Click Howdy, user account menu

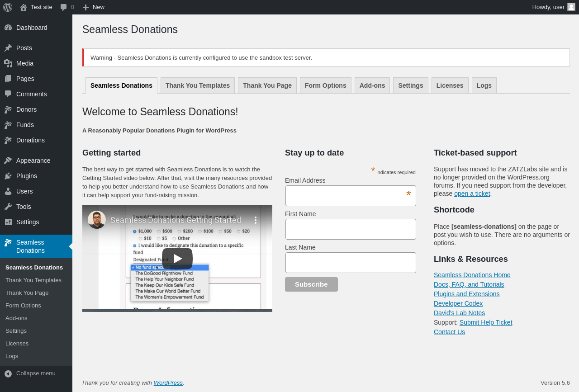point(553,7)
